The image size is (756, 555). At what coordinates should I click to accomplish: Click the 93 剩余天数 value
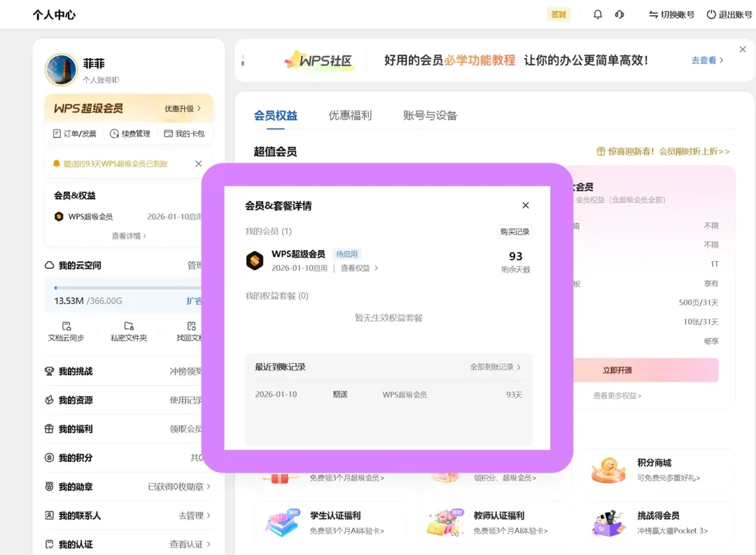click(515, 256)
